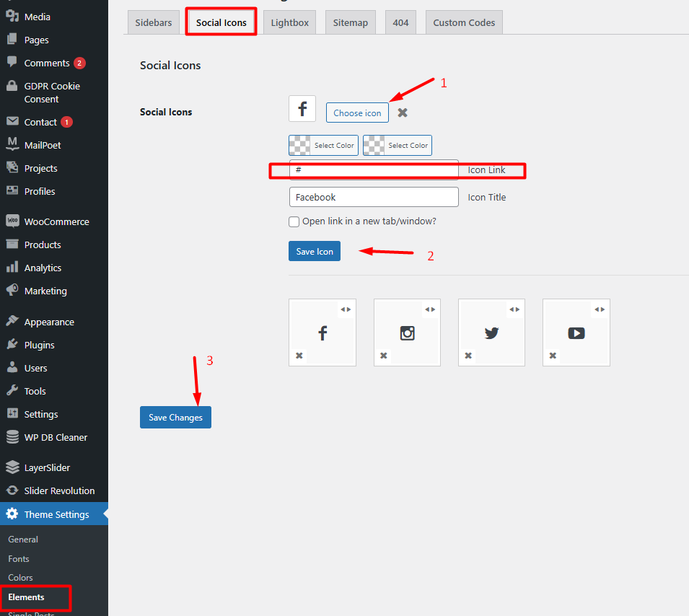Click the Choose icon button

point(357,113)
